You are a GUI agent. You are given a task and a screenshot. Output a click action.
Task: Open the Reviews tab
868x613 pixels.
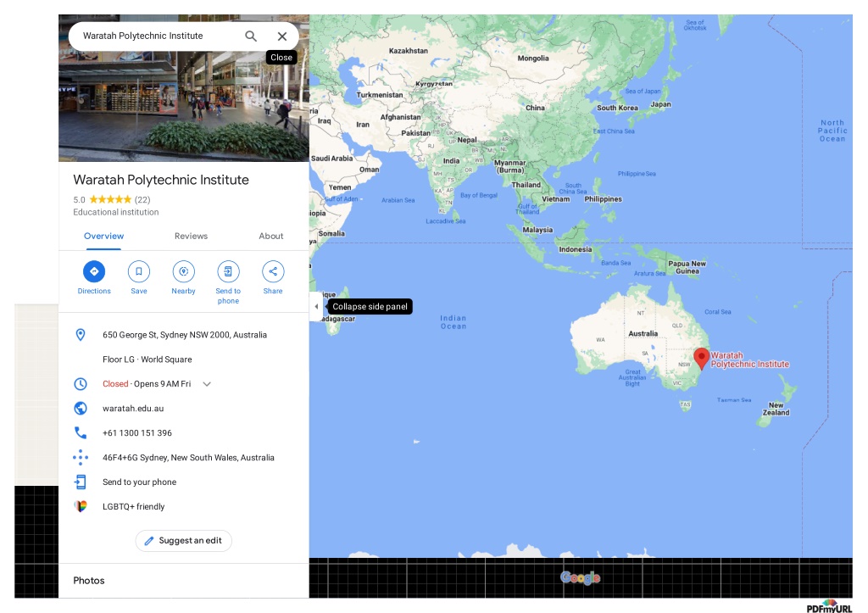click(191, 236)
